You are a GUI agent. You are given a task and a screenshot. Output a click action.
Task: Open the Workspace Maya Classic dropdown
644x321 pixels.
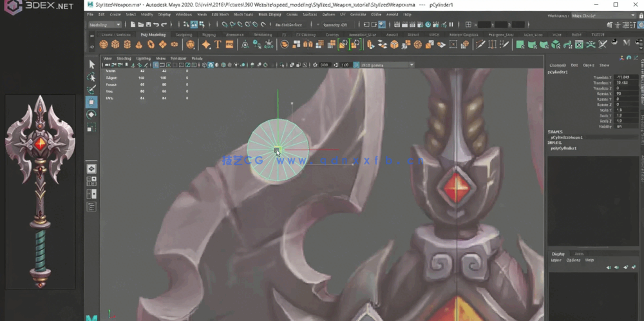tap(603, 15)
